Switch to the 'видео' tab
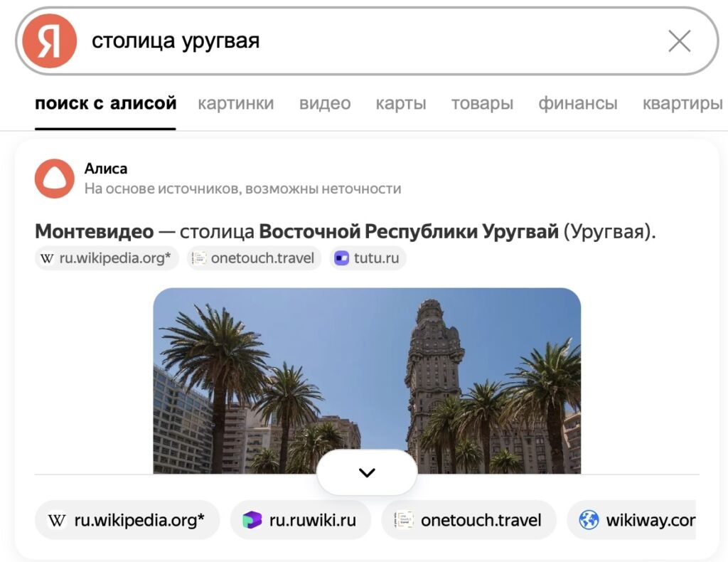This screenshot has width=728, height=562. (325, 103)
